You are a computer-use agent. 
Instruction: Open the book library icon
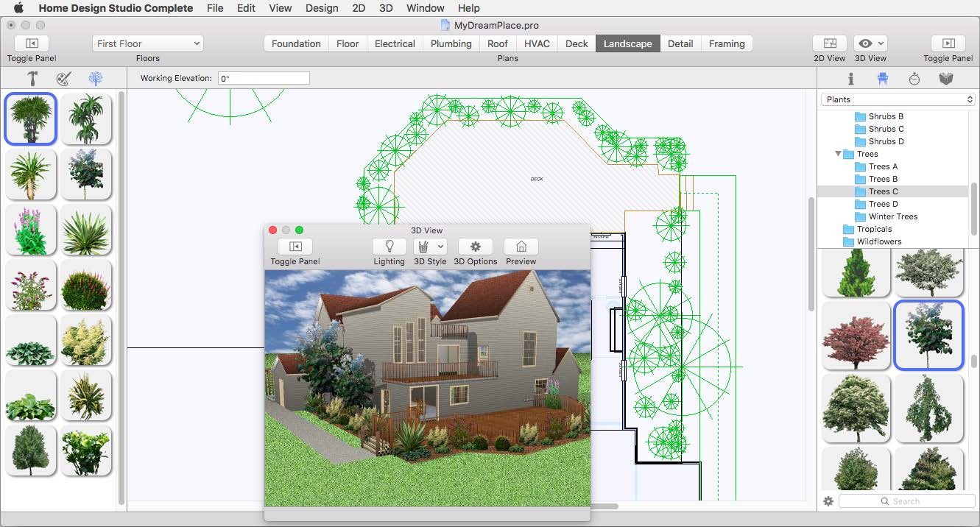(x=946, y=79)
